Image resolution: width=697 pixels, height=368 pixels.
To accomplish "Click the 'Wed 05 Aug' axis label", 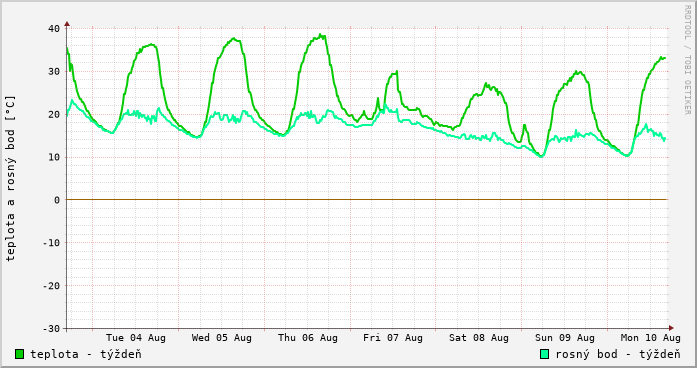I will coord(222,338).
